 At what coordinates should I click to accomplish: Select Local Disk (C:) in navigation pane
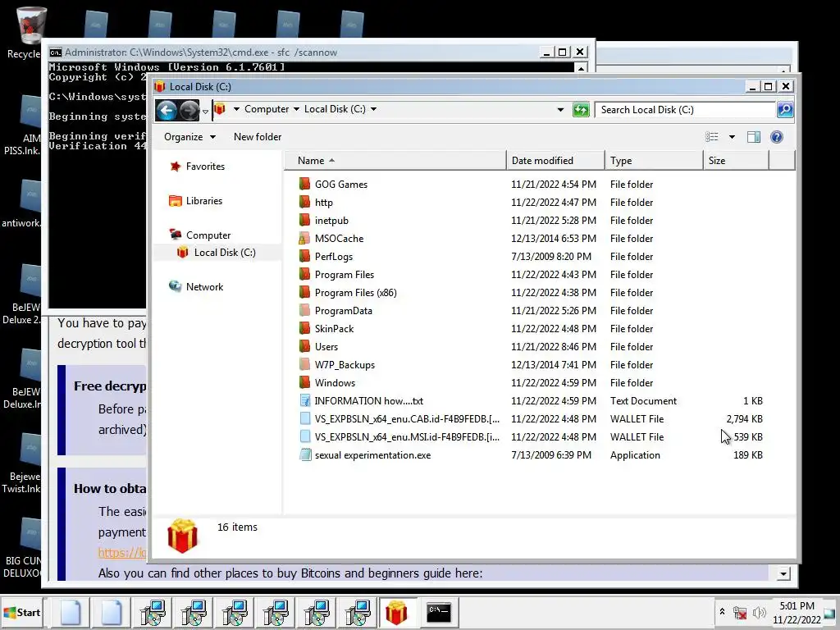225,253
